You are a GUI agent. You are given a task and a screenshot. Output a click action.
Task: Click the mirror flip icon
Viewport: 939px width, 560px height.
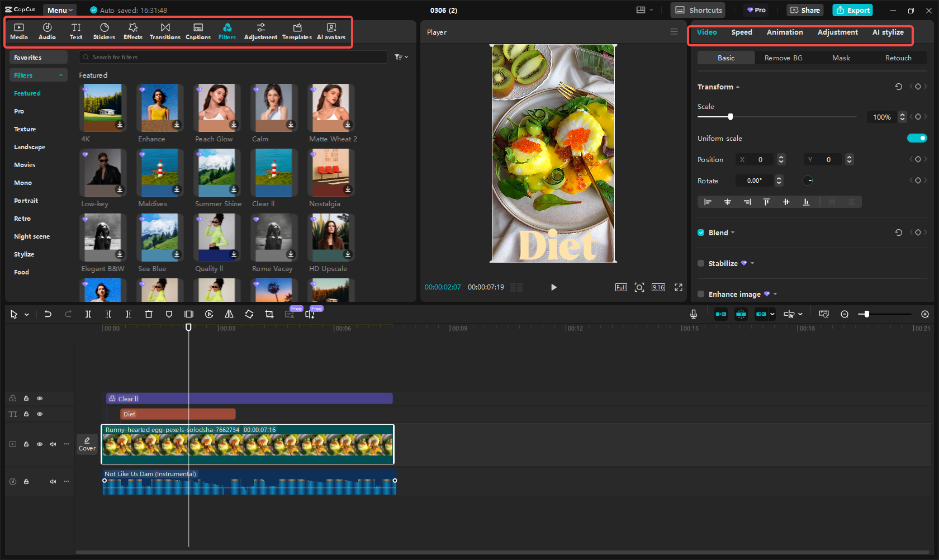click(x=229, y=314)
